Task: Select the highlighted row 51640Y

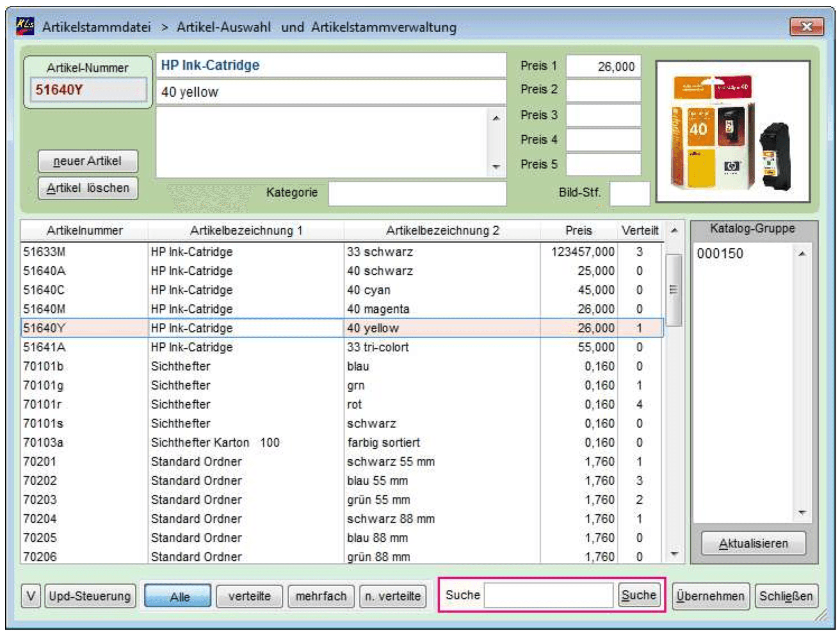Action: click(341, 328)
